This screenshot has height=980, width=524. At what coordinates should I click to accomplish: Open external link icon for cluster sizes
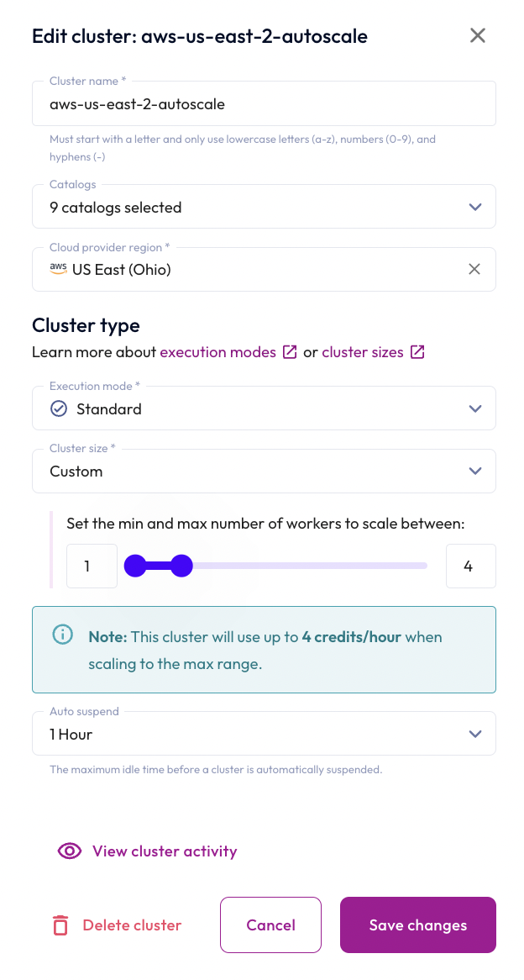(x=417, y=352)
